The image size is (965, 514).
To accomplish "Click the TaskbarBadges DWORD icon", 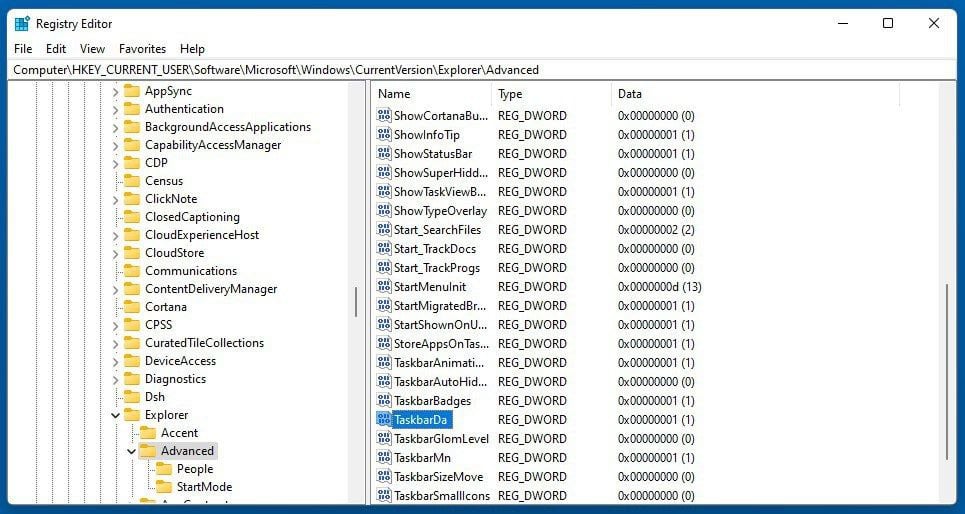I will coord(384,401).
